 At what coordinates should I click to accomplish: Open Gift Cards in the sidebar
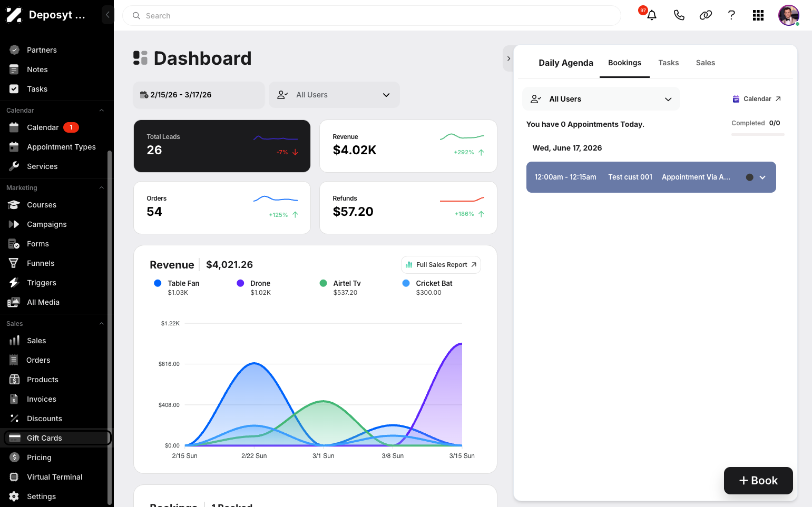[57, 438]
